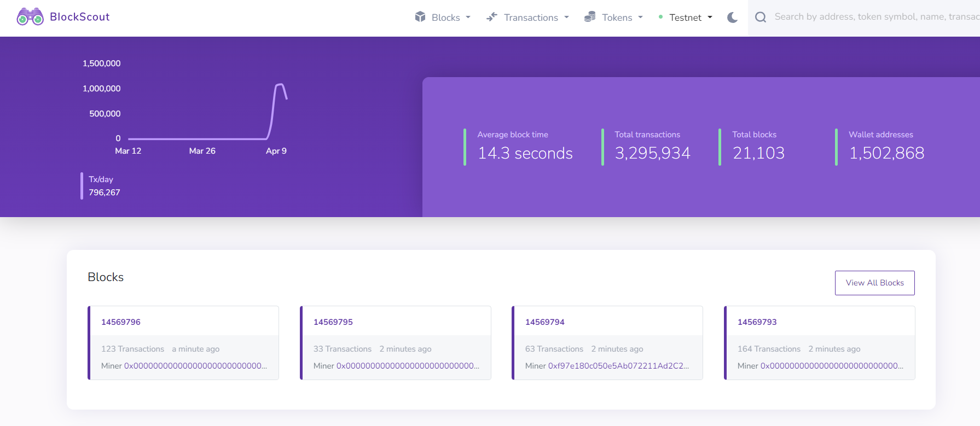Click the View All Blocks button

[x=874, y=283]
